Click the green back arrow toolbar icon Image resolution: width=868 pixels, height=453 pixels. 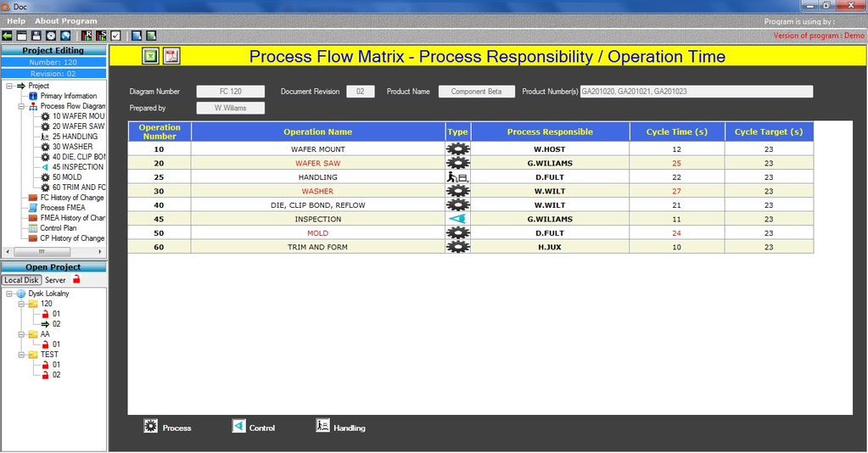(x=7, y=36)
